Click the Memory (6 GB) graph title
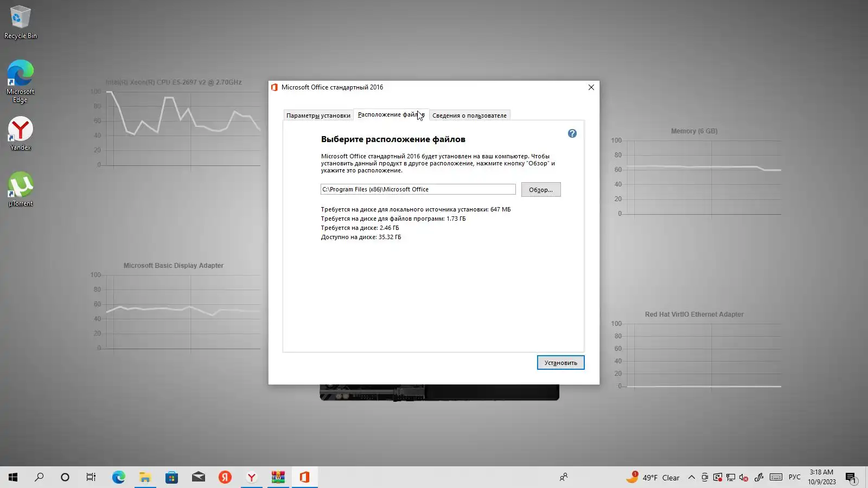The height and width of the screenshot is (488, 868). click(694, 131)
